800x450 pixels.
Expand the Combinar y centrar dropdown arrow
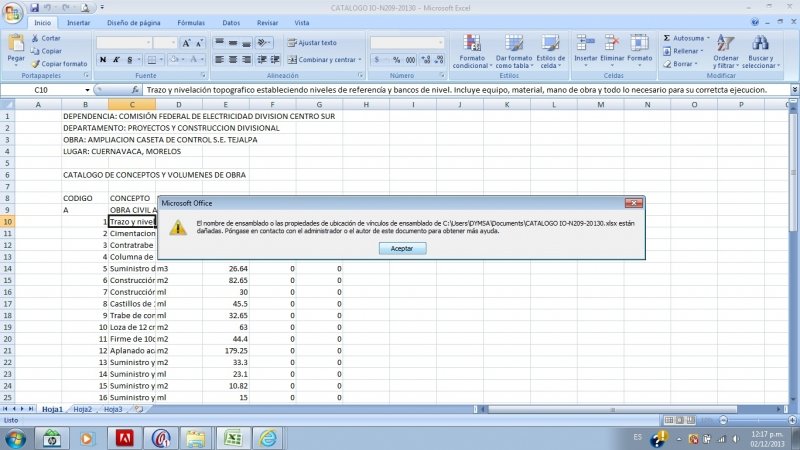[x=360, y=59]
